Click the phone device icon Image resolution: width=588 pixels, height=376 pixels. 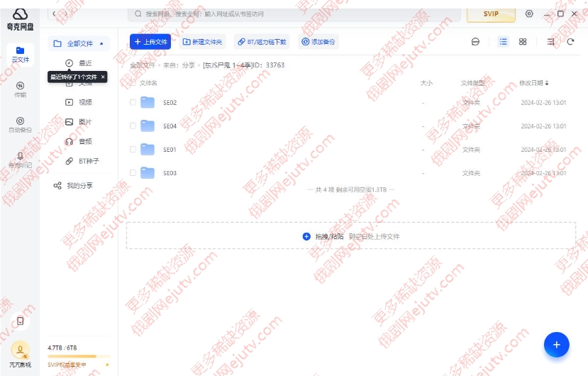click(21, 321)
